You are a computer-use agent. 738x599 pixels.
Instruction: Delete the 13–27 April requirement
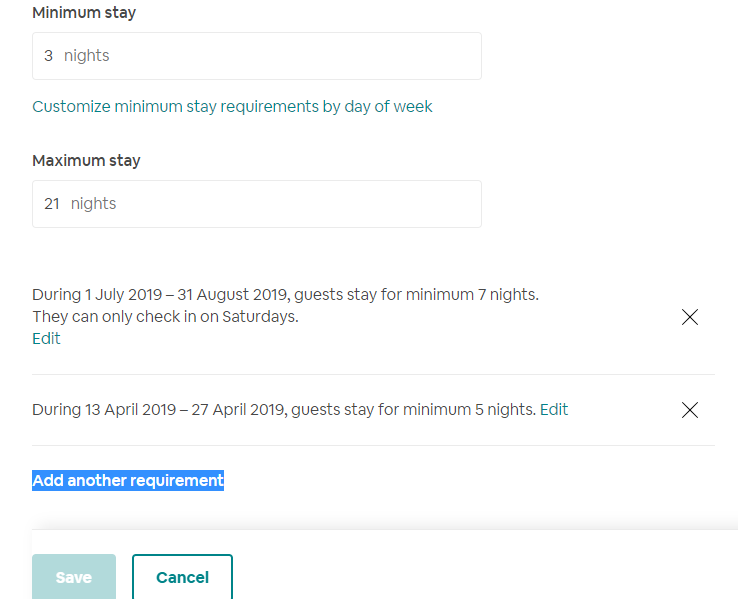coord(689,410)
